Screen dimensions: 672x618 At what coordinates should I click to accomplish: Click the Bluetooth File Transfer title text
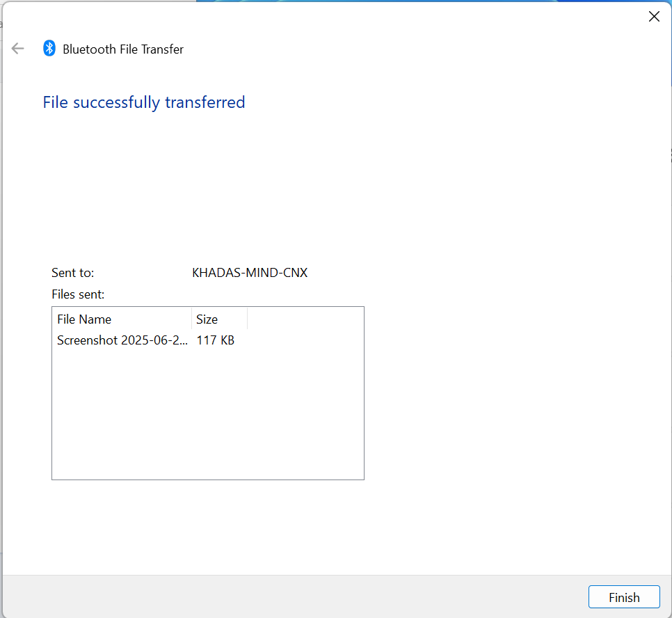(123, 49)
